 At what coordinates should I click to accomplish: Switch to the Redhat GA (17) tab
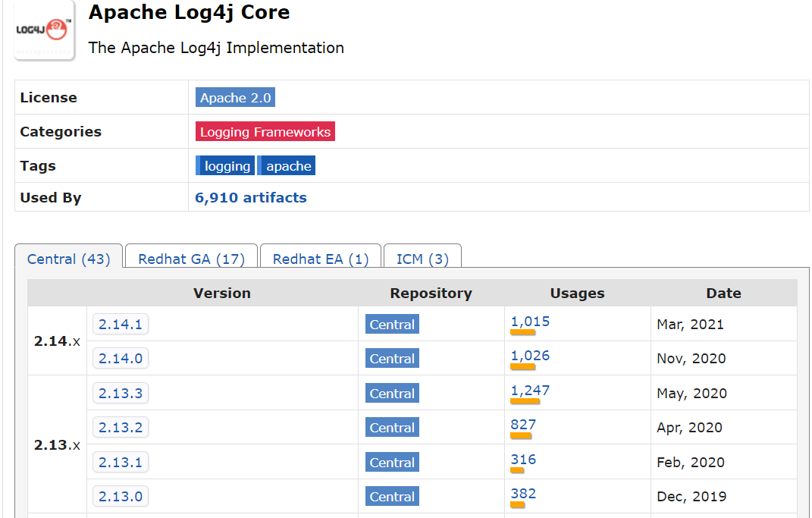191,259
